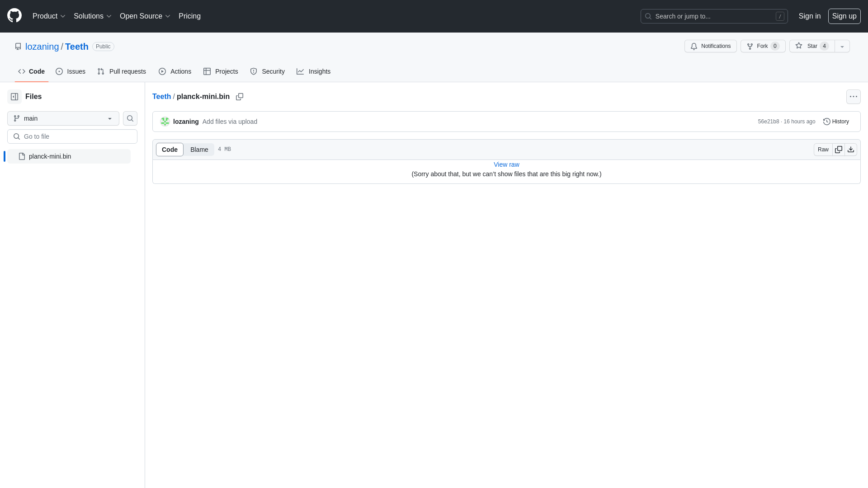The width and height of the screenshot is (868, 488).
Task: Click Sign in
Action: [810, 16]
